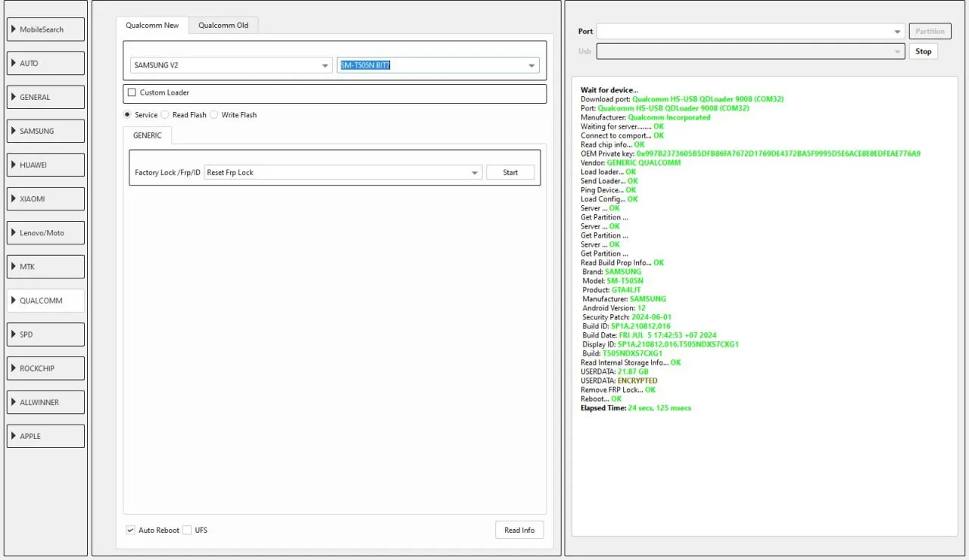Viewport: 969px width, 560px height.
Task: Open the APPLE sidebar section
Action: point(45,436)
